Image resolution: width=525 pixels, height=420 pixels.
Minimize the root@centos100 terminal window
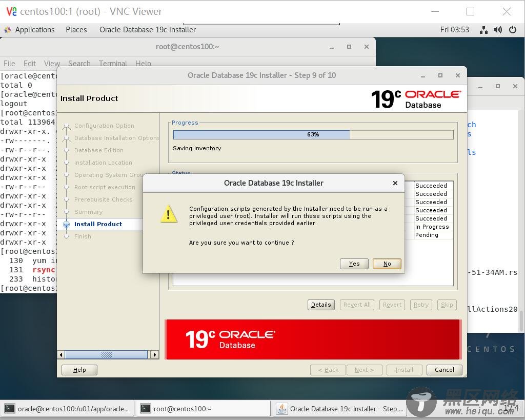point(332,47)
